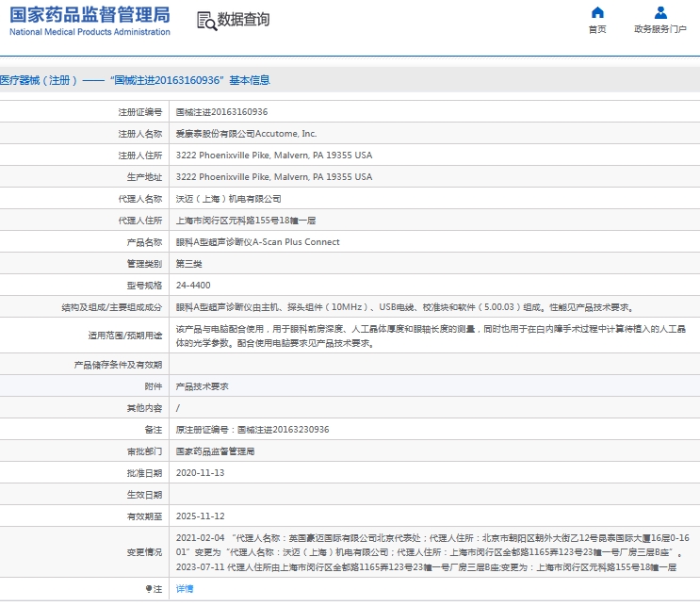Click 沃迈（上海）机电有限公司 value
The width and height of the screenshot is (700, 606).
click(x=229, y=199)
